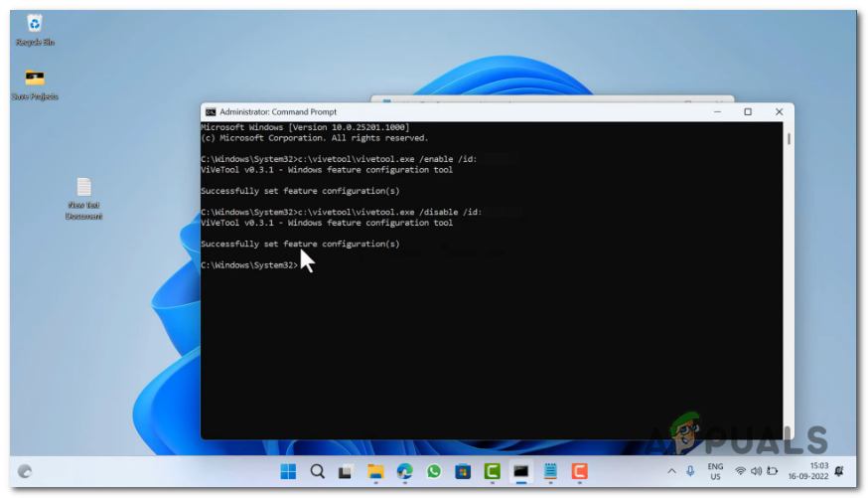
Task: Select the New Text Document file icon
Action: tap(83, 199)
